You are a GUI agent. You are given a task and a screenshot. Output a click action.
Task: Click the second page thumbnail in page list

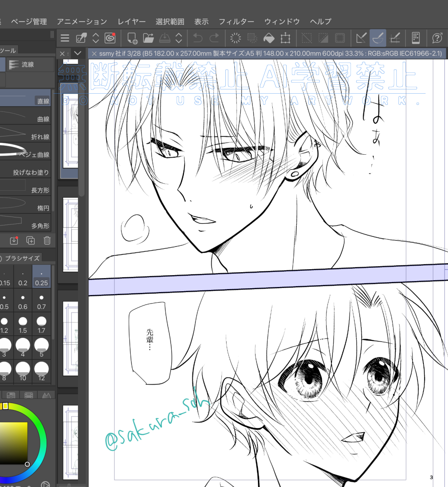(x=70, y=234)
